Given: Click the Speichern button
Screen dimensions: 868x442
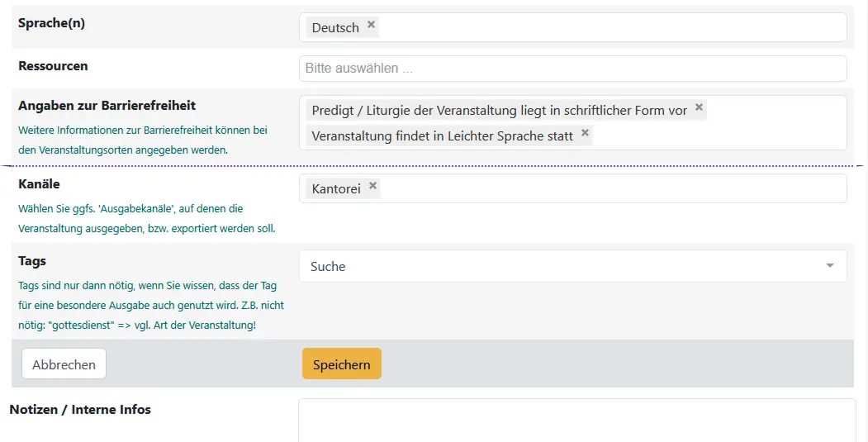Looking at the screenshot, I should (342, 364).
